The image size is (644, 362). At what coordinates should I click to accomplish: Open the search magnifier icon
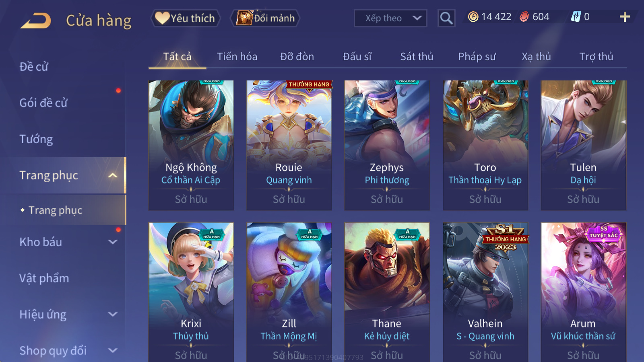pyautogui.click(x=446, y=18)
